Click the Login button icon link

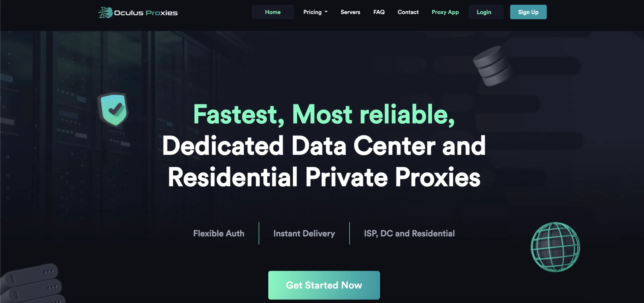[x=484, y=12]
